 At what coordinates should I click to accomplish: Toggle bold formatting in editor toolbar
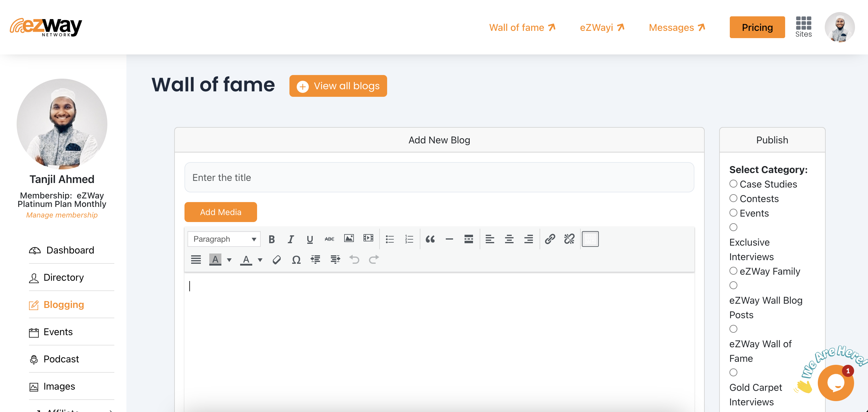(x=272, y=239)
